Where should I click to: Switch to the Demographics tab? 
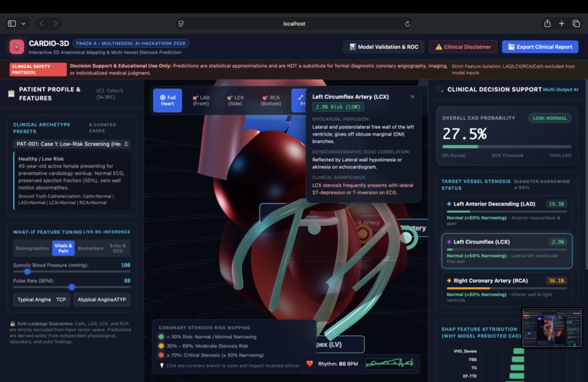32,248
